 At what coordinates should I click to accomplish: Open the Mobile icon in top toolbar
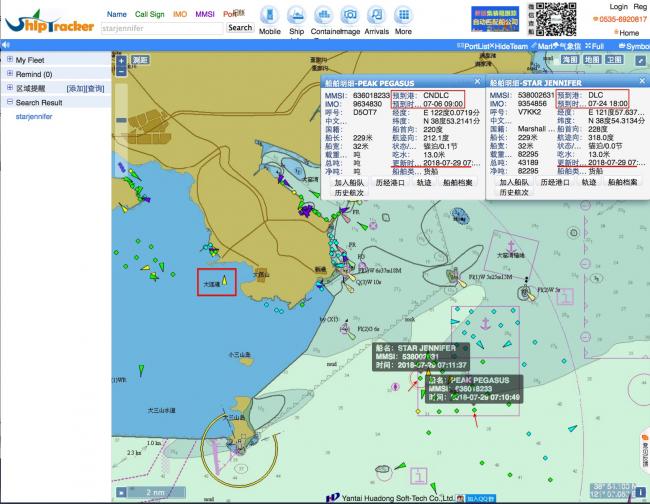[269, 15]
